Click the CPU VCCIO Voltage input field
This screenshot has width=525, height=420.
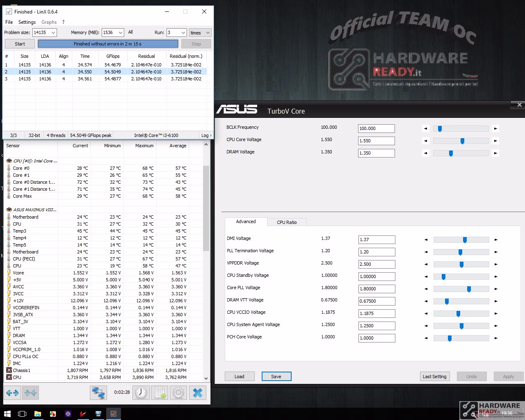pyautogui.click(x=377, y=313)
